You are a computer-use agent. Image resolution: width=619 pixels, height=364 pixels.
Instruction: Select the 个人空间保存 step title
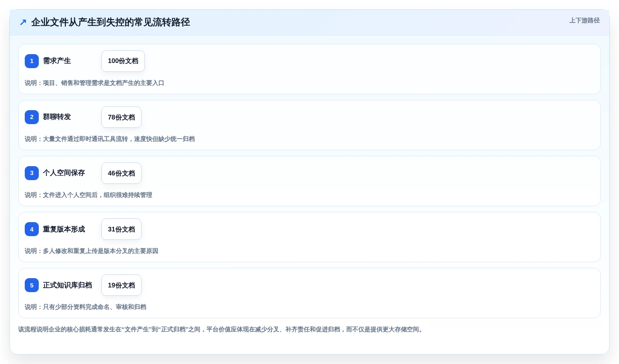click(x=64, y=173)
